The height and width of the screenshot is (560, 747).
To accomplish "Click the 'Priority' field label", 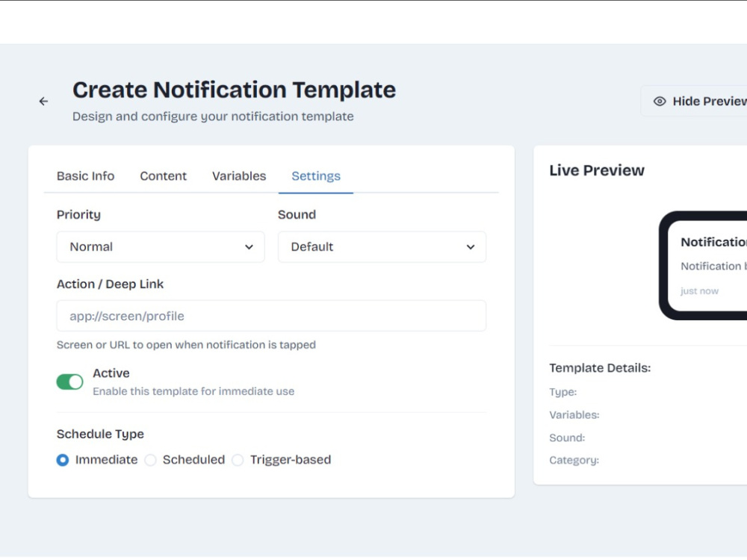I will (78, 215).
